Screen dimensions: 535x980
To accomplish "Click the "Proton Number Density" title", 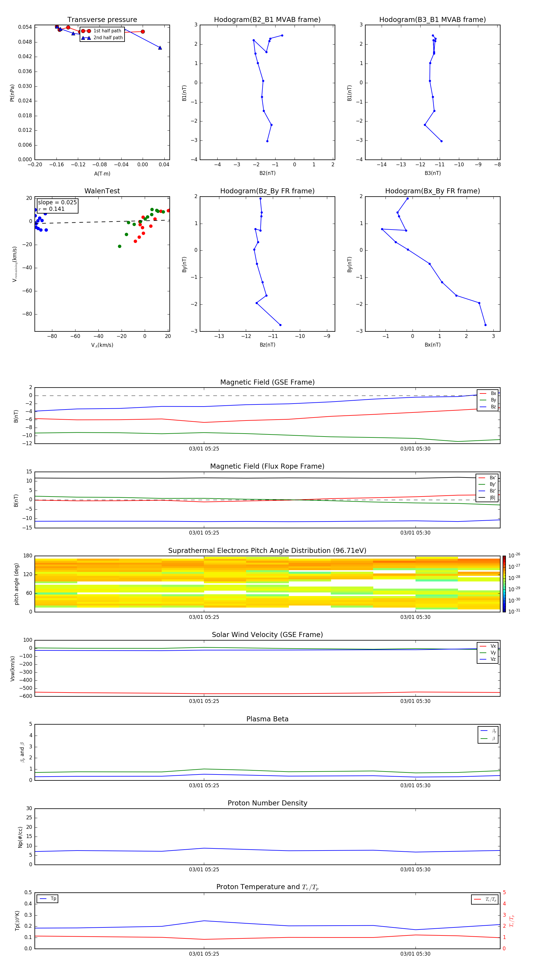I will coord(267,803).
